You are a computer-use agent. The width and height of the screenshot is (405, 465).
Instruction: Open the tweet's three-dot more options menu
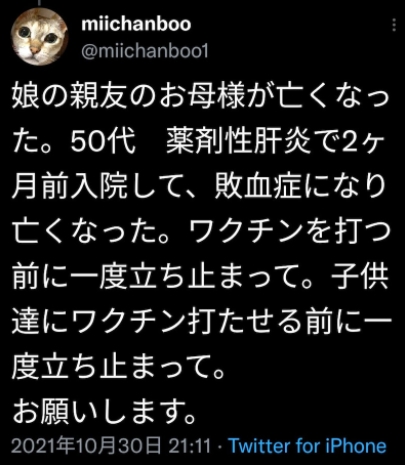coord(394,25)
